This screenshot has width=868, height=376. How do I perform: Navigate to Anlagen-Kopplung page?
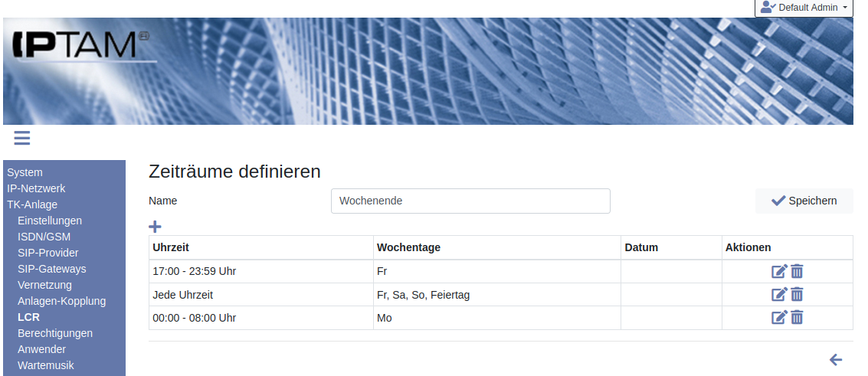click(x=61, y=301)
